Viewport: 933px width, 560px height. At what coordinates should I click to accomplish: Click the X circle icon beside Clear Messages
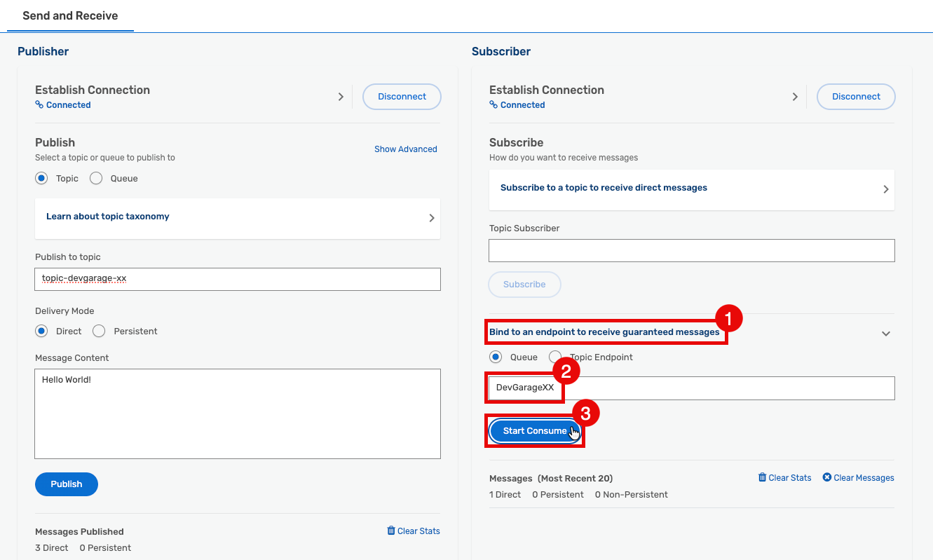click(x=826, y=477)
